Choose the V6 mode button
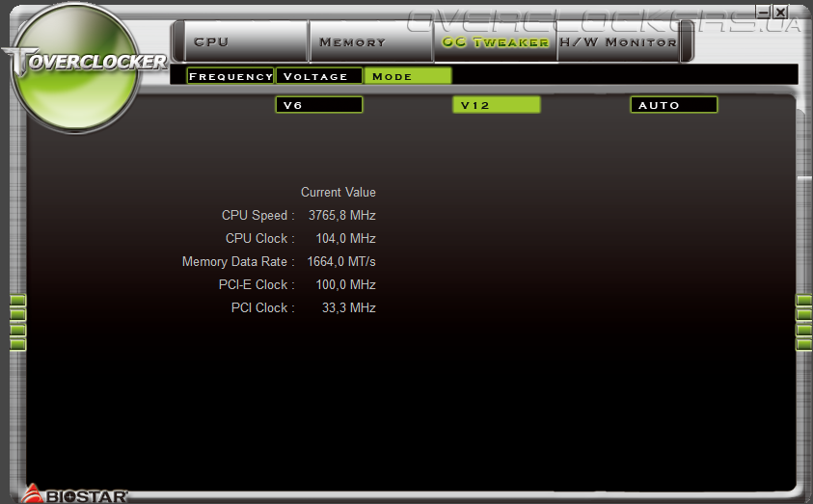The height and width of the screenshot is (504, 813). 319,105
